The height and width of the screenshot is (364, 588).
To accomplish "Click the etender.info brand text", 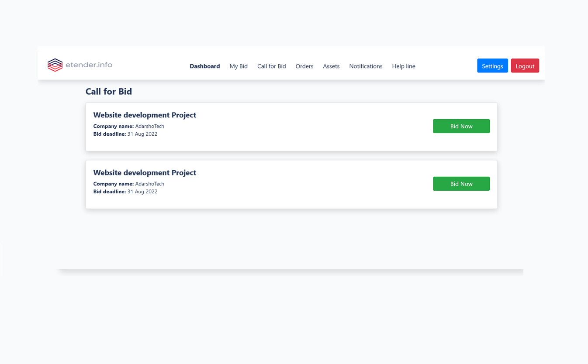I will click(89, 65).
